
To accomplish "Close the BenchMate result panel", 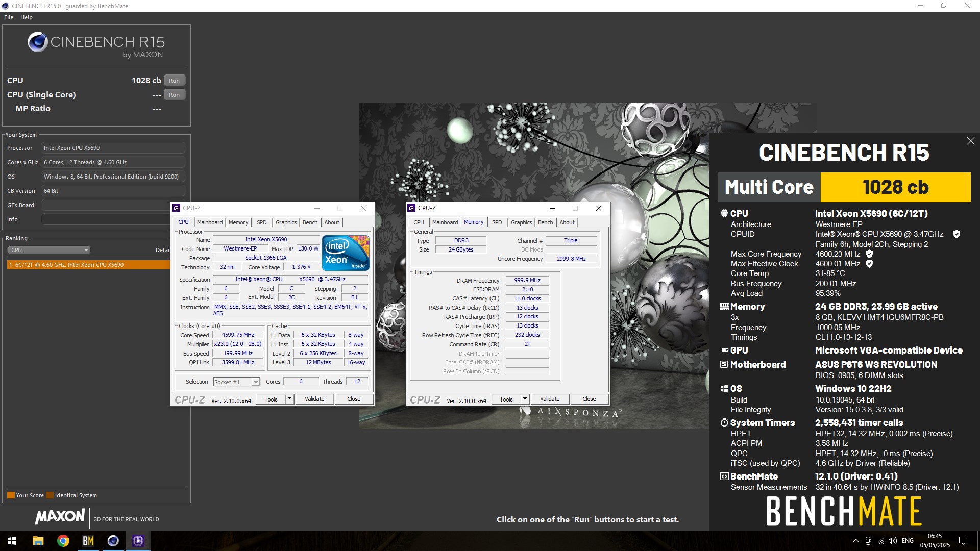I will click(x=970, y=141).
